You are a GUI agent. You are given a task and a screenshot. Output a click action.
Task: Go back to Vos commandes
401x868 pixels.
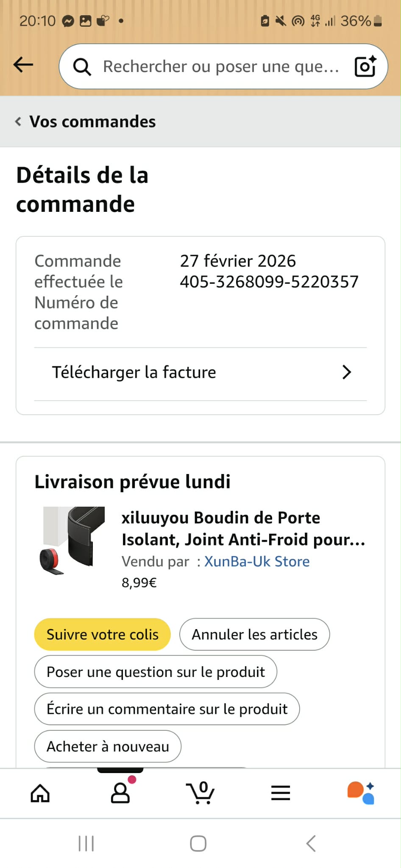pyautogui.click(x=85, y=122)
